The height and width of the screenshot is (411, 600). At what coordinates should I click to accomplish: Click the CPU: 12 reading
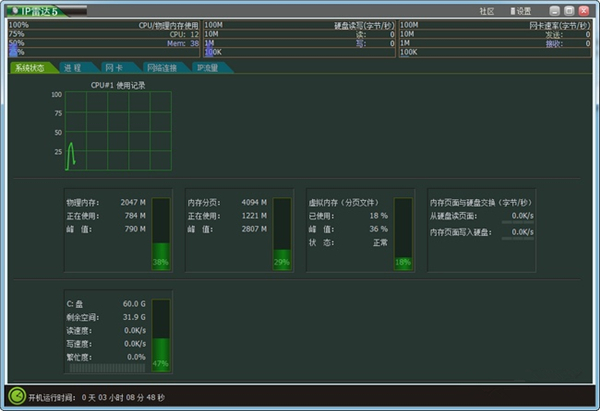184,34
